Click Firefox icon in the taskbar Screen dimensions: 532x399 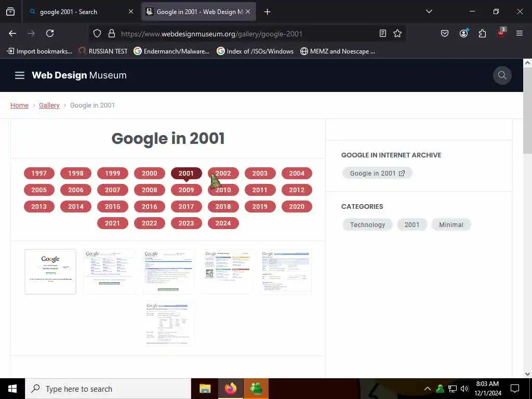[230, 389]
